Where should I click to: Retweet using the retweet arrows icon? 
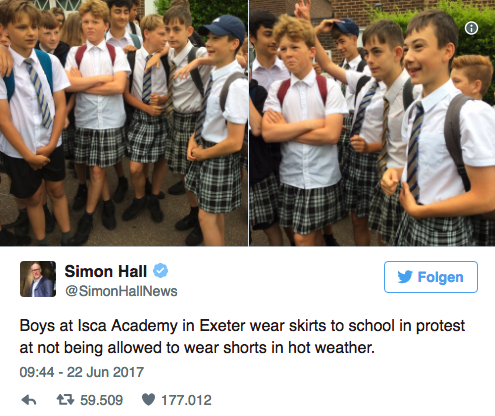[65, 400]
